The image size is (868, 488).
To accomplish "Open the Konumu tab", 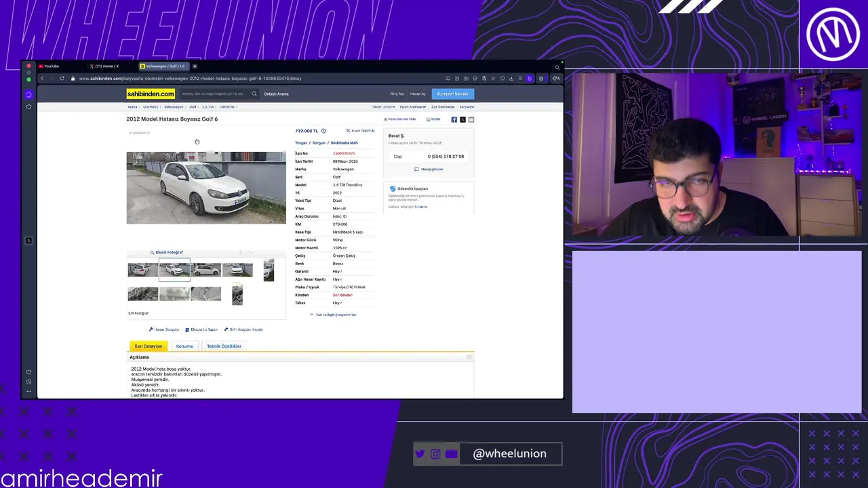I will tap(184, 346).
